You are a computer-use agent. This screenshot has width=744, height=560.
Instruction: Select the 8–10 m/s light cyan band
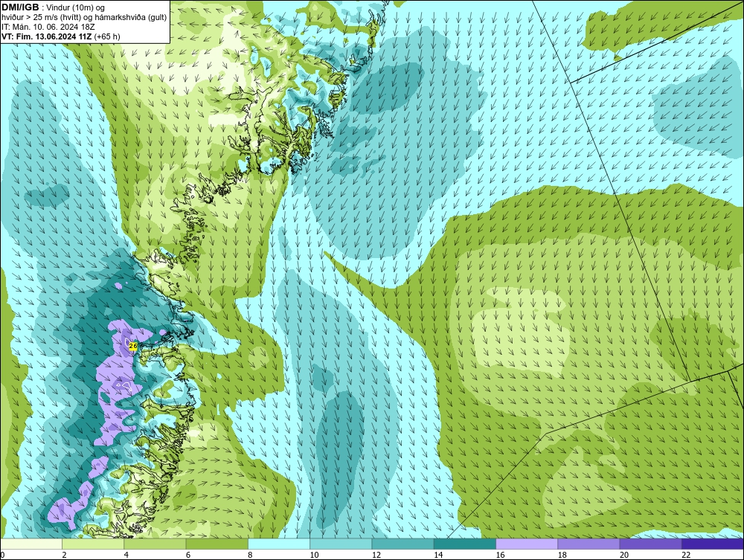pyautogui.click(x=279, y=544)
